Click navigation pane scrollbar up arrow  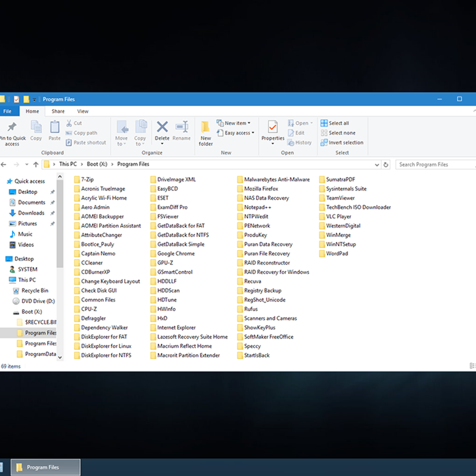coord(60,177)
